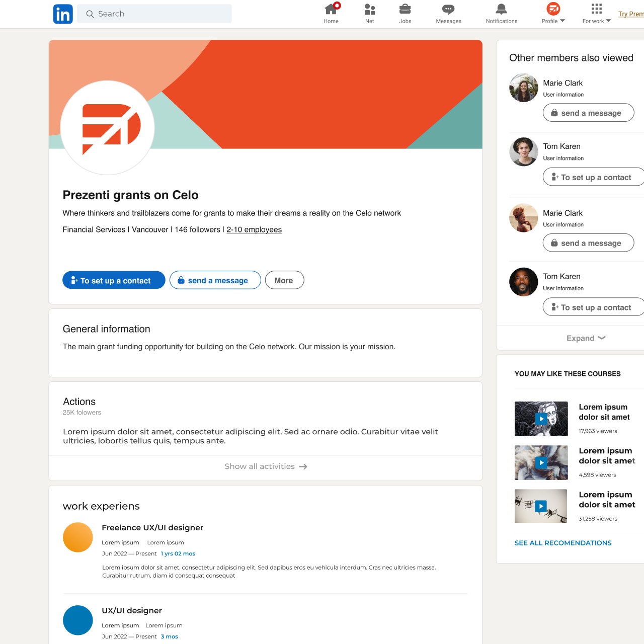Click the send a message button under Prezenti

tap(215, 280)
